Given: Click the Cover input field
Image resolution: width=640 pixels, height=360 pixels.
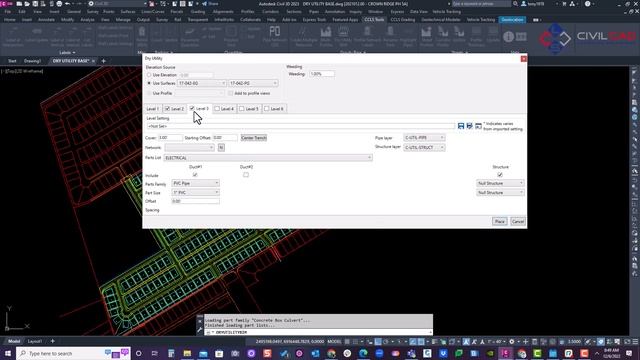Looking at the screenshot, I should 170,138.
